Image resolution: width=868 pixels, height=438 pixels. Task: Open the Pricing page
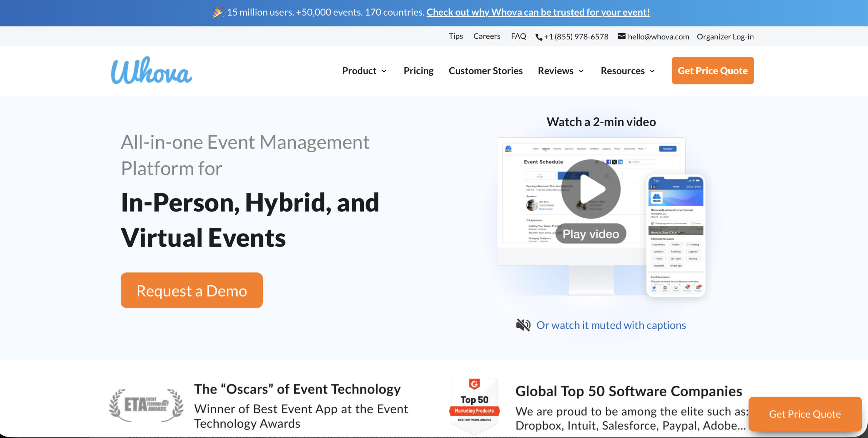[418, 71]
